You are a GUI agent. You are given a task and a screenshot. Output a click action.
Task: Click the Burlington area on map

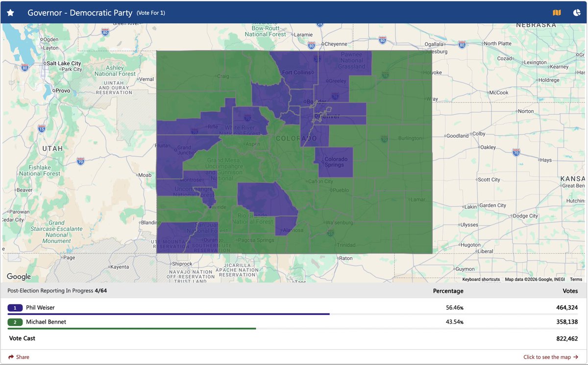pyautogui.click(x=409, y=138)
